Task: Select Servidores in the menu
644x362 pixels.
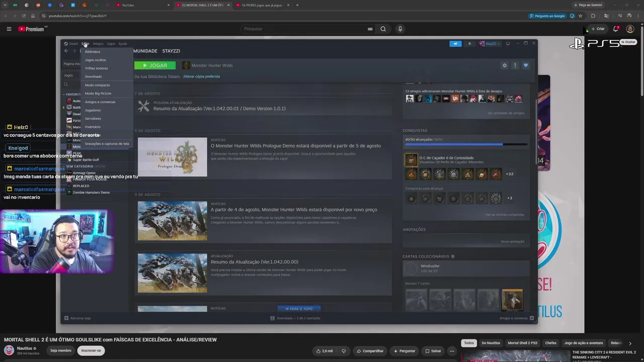Action: coord(107,118)
